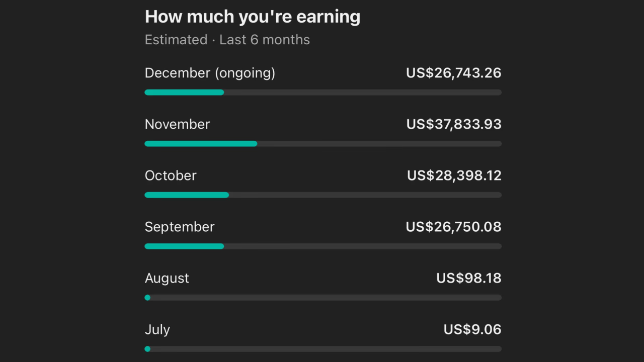Image resolution: width=644 pixels, height=362 pixels.
Task: Click the October earnings amount US$28,398.12
Action: pos(454,175)
